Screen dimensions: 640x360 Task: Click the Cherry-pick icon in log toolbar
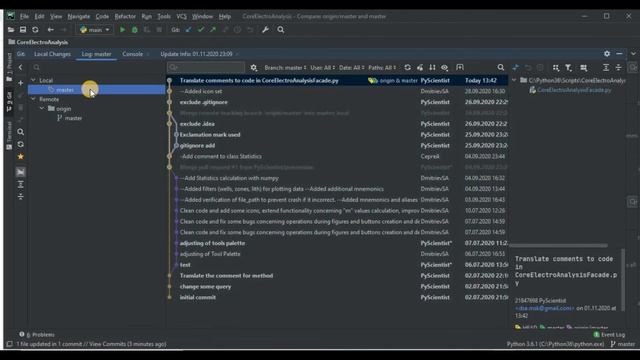tap(420, 68)
